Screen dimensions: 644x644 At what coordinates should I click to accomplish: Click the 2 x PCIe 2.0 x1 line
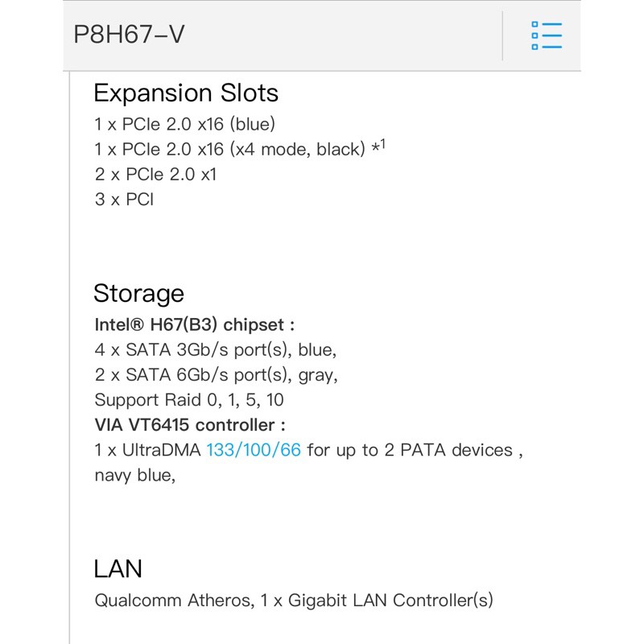click(155, 175)
